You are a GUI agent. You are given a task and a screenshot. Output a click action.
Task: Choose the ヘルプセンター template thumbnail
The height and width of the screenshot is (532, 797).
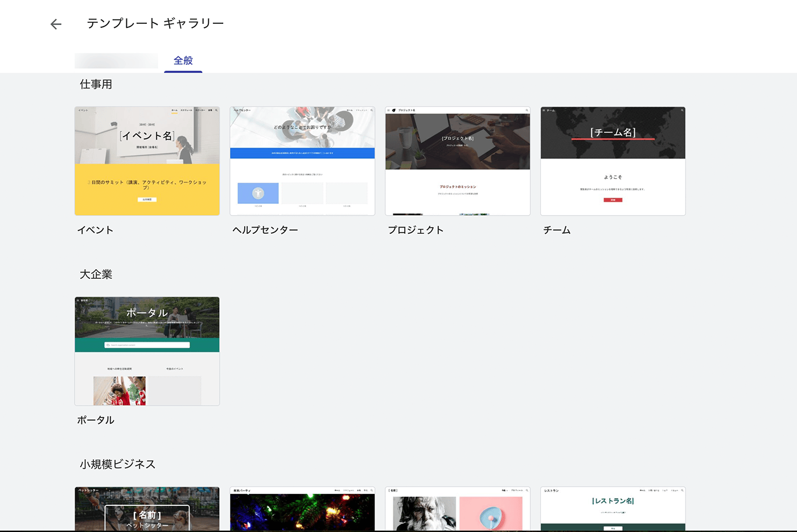(x=302, y=161)
